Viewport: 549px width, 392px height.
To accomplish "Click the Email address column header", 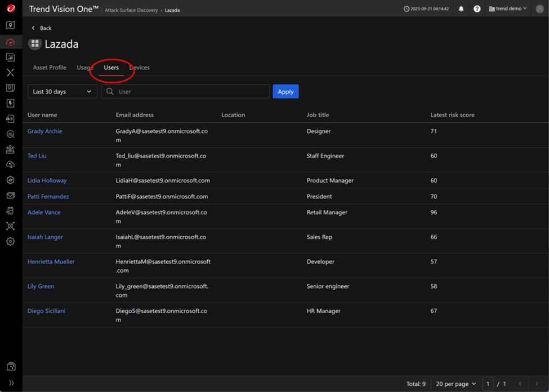I will coord(135,115).
